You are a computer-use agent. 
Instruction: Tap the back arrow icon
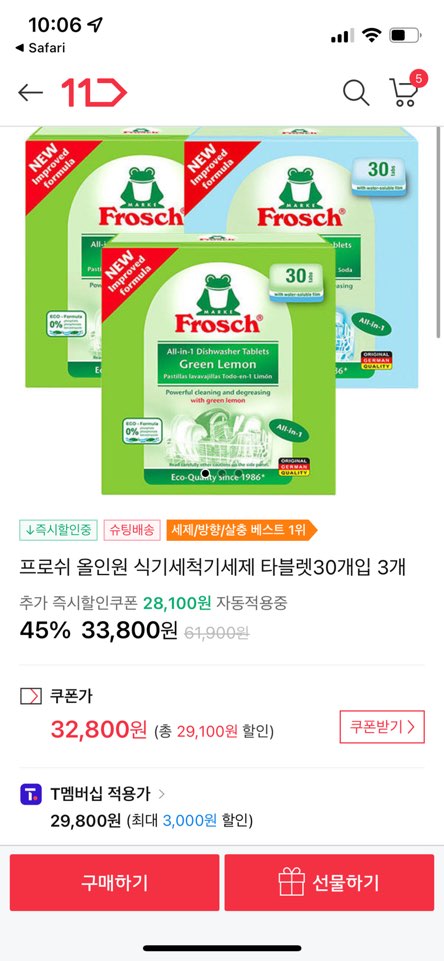(30, 93)
